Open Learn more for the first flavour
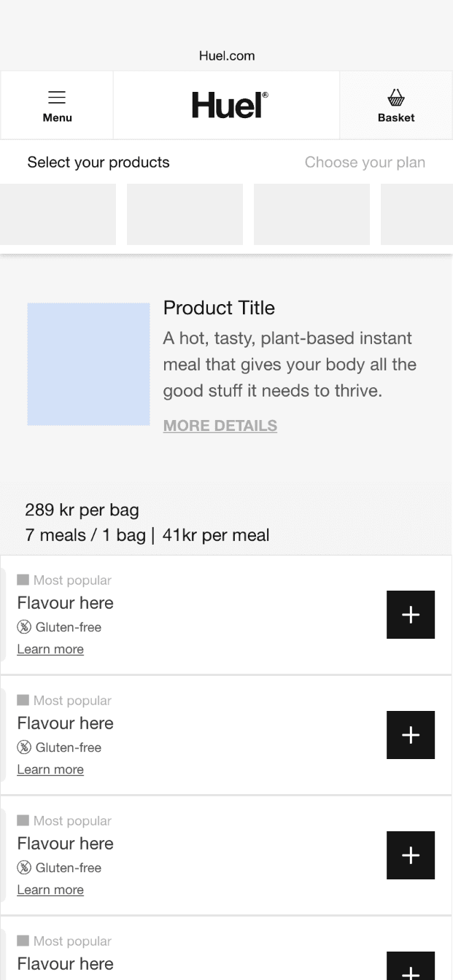The image size is (453, 980). [50, 649]
